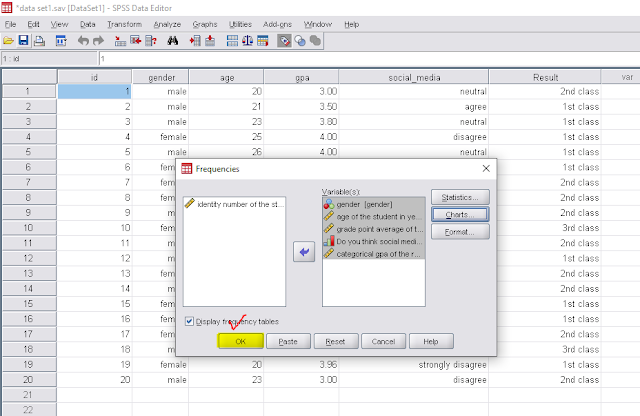Click the Cancel button in Frequencies
Viewport: 640px width, 416px height.
click(x=383, y=341)
